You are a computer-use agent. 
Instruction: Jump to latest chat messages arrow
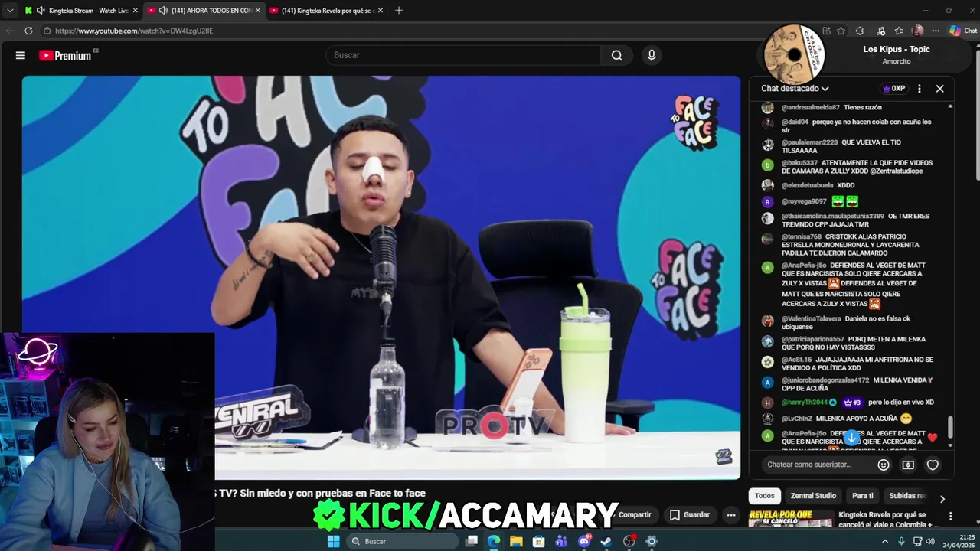click(x=851, y=437)
